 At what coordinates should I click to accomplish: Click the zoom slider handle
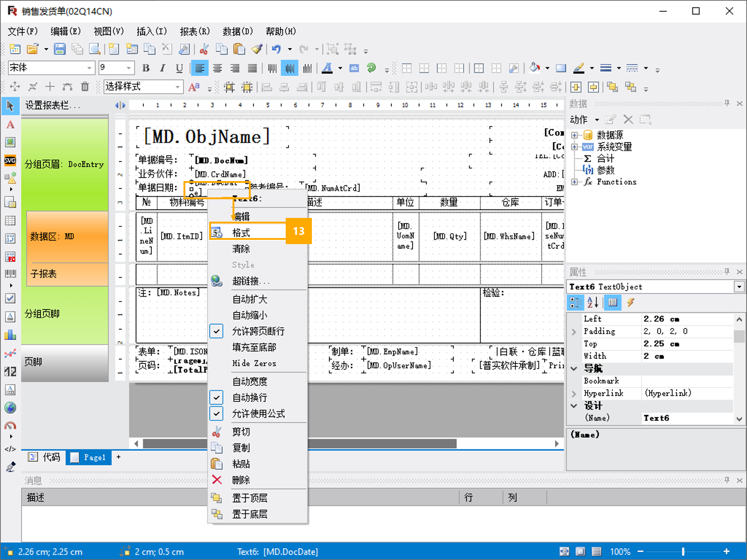tap(684, 552)
